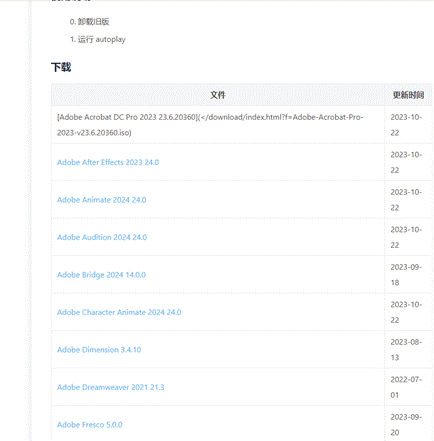Open Adobe Dreamweaver 2021 21.3 link
Image resolution: width=434 pixels, height=441 pixels.
click(110, 387)
